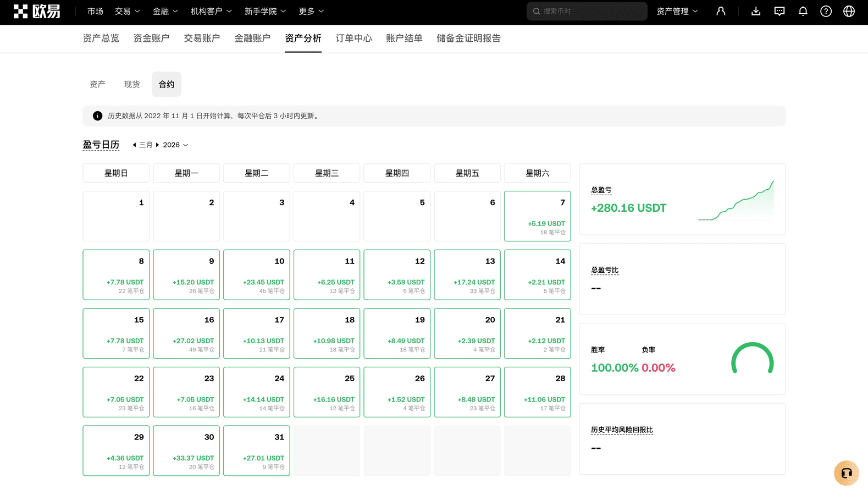
Task: Click the 总盈亏 label
Action: click(601, 190)
